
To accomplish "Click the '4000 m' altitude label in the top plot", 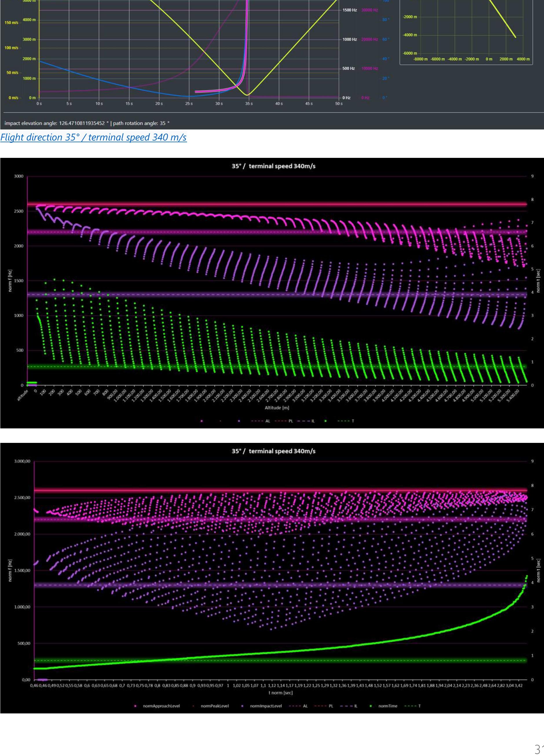I will coord(29,20).
